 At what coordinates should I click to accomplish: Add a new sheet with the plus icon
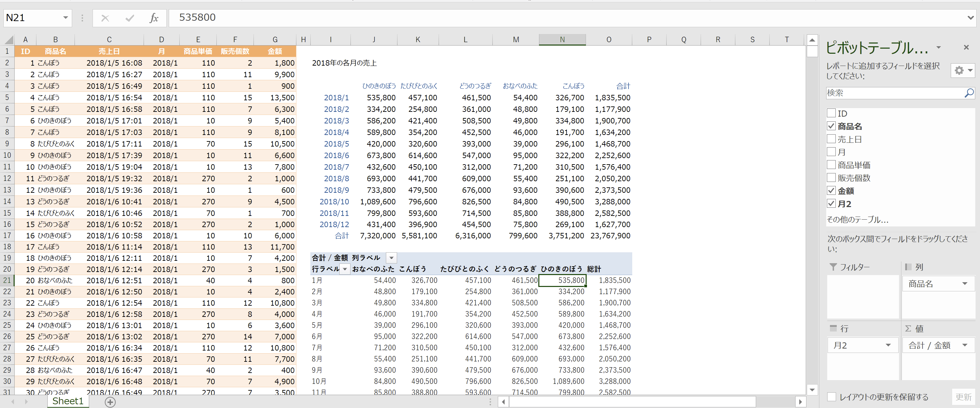tap(110, 402)
